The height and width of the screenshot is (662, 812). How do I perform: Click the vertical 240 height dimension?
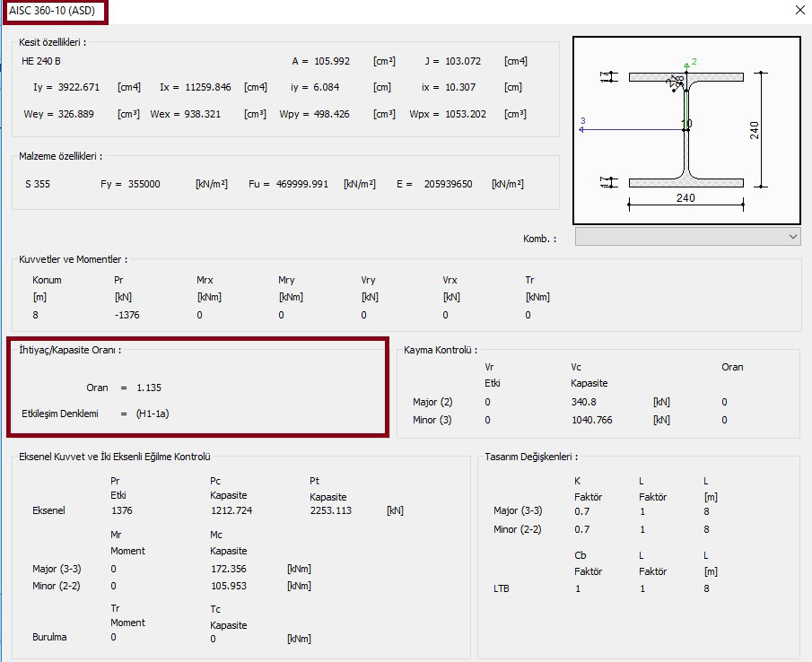pyautogui.click(x=755, y=130)
